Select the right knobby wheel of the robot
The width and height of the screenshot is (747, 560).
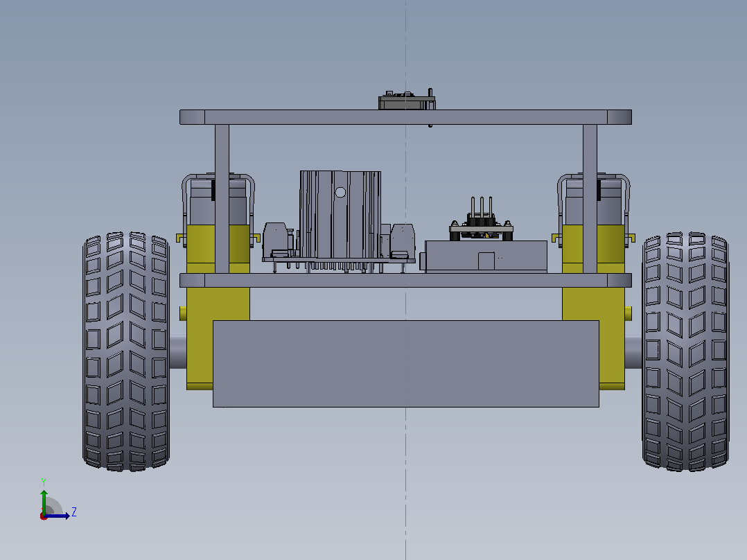(x=685, y=351)
